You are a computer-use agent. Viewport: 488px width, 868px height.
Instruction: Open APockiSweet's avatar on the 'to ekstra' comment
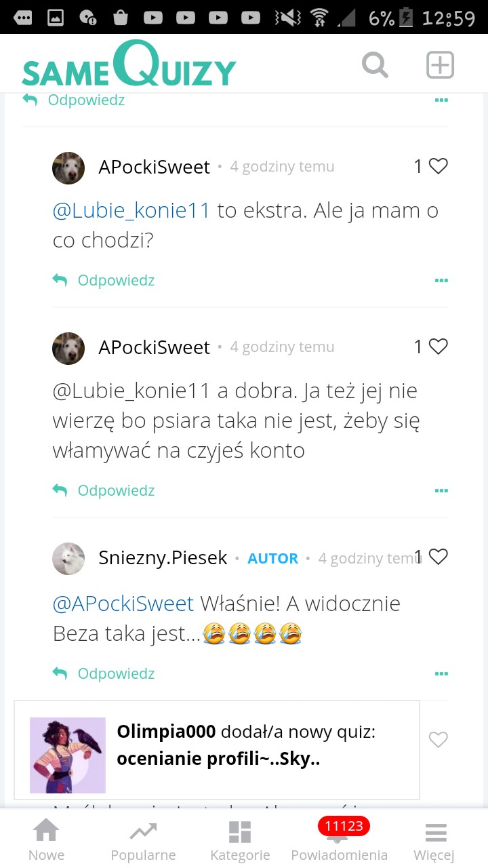pos(68,167)
